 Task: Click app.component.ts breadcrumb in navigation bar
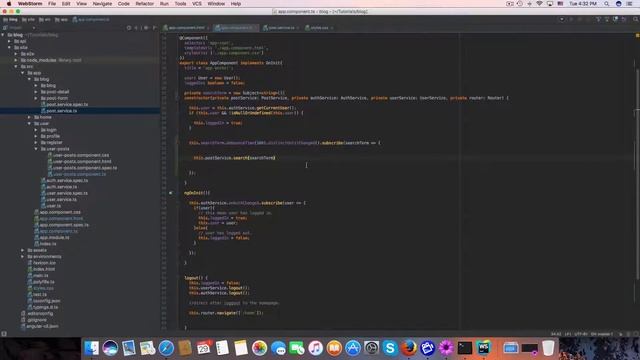[x=91, y=19]
